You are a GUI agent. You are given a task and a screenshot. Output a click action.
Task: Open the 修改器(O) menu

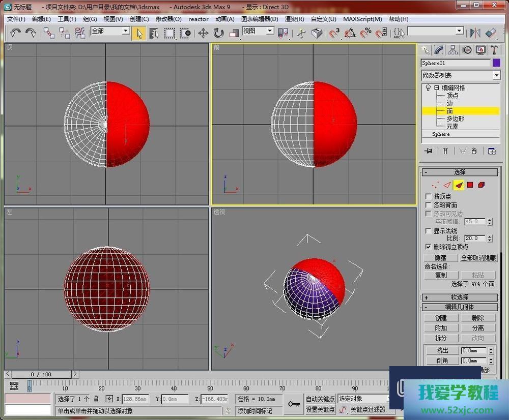coord(168,19)
